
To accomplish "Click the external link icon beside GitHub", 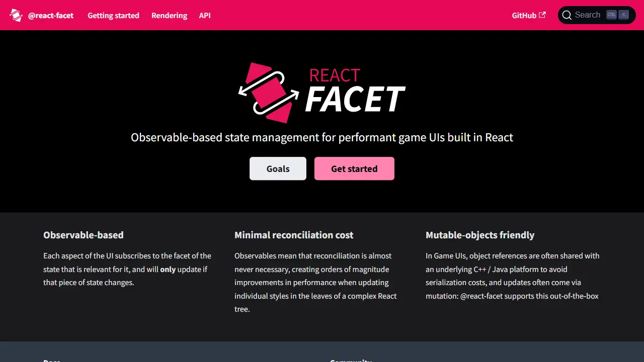I will tap(542, 15).
